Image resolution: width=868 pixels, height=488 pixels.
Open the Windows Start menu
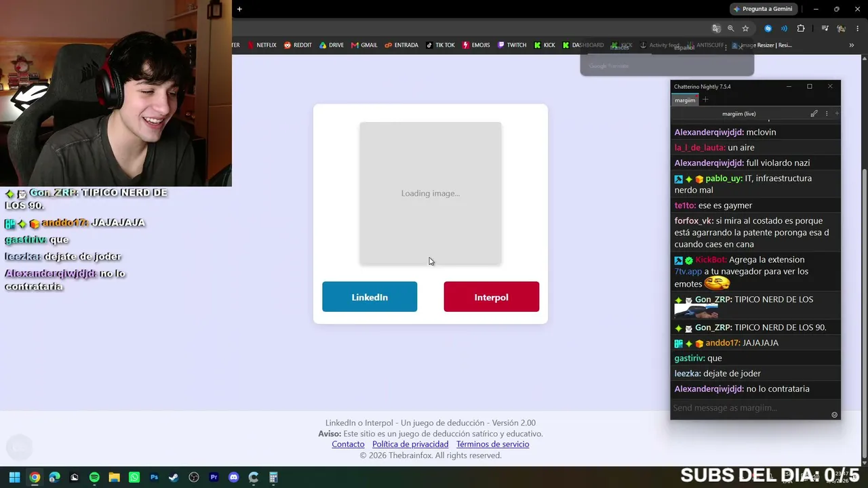pyautogui.click(x=14, y=477)
